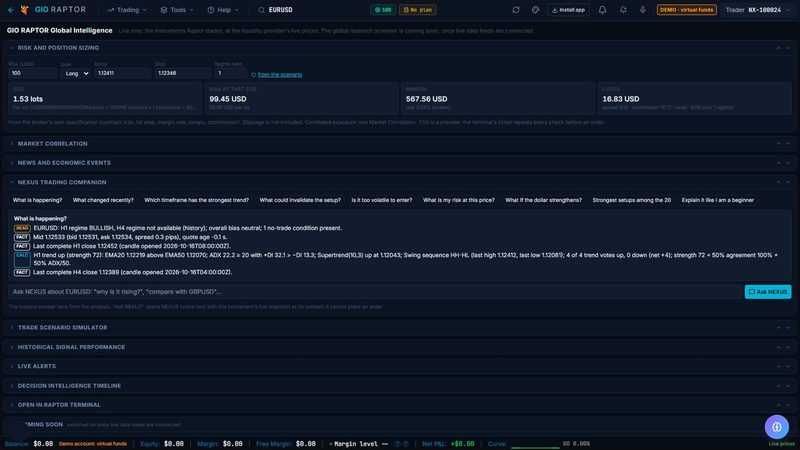Open the Trading menu
Screen dimensions: 800x450
click(x=127, y=10)
